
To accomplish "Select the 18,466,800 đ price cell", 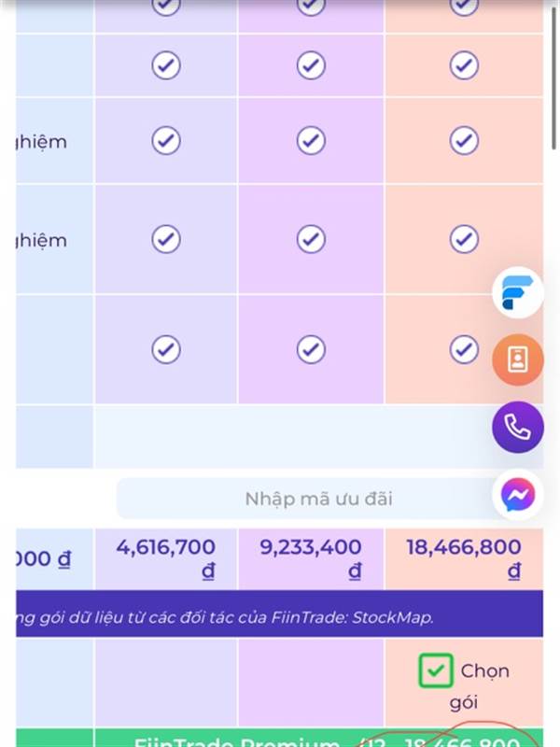I will pyautogui.click(x=464, y=558).
